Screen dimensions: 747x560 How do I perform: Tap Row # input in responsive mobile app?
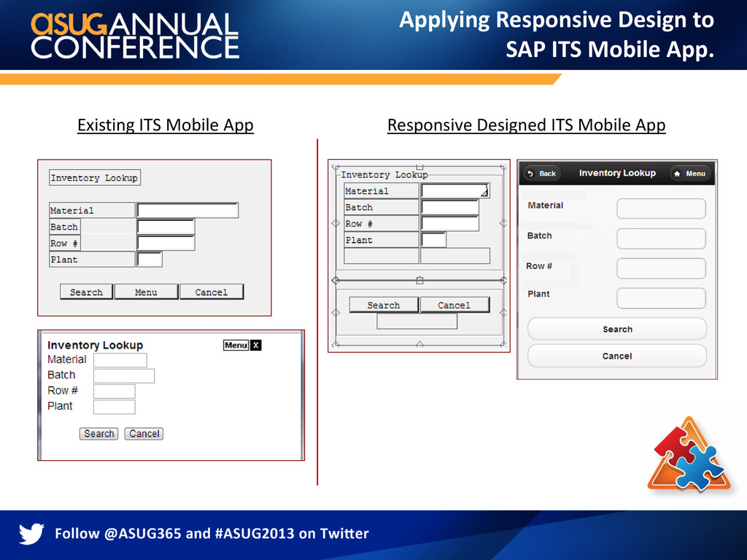661,268
